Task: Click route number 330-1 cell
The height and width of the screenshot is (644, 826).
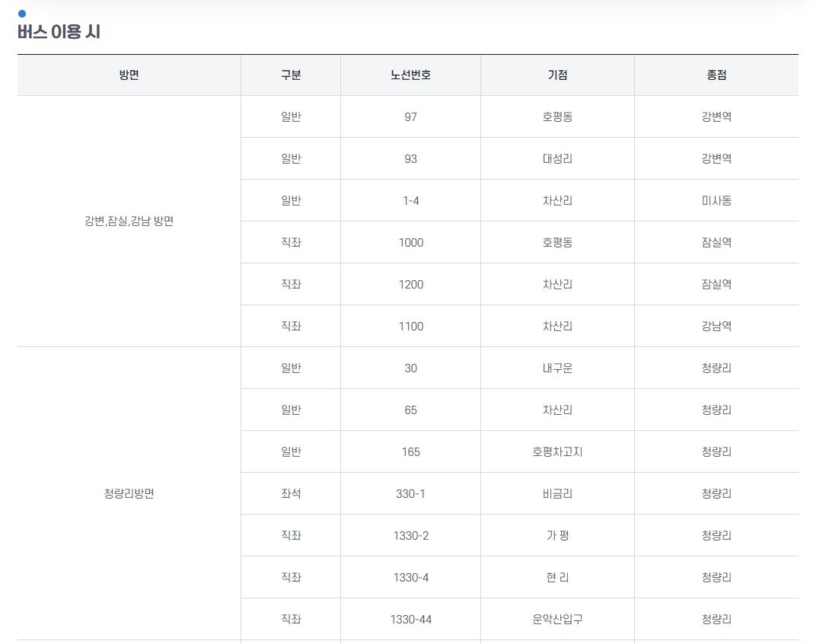Action: point(410,494)
